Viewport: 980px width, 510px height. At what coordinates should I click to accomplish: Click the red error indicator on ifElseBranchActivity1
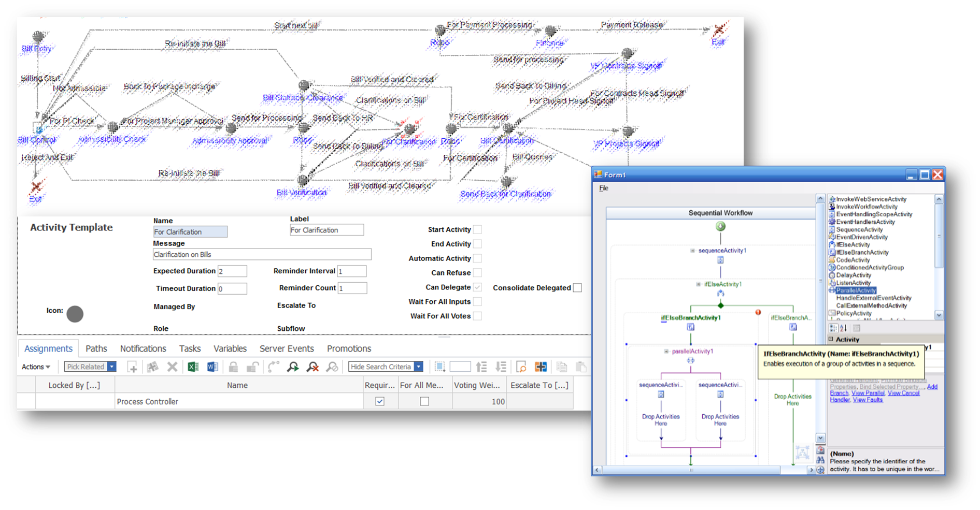point(758,312)
